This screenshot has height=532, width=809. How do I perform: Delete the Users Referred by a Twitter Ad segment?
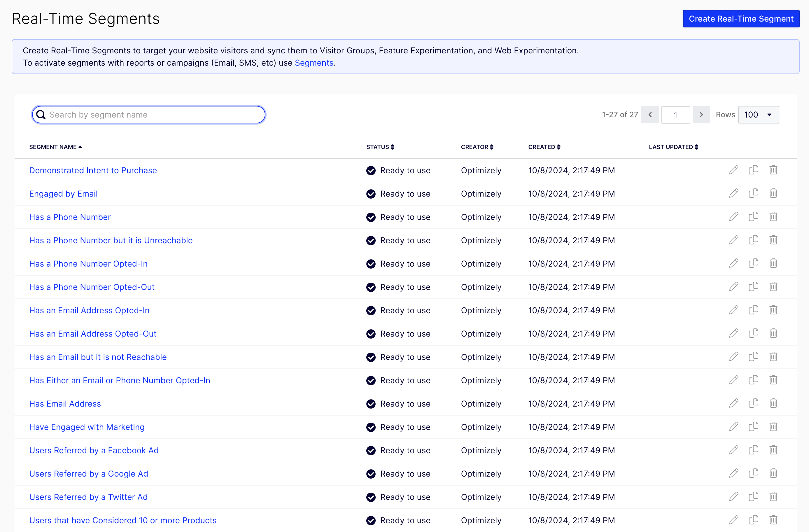[773, 497]
